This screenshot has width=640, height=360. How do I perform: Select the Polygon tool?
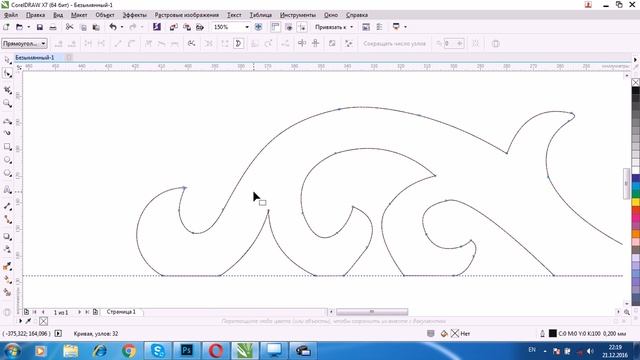(7, 173)
